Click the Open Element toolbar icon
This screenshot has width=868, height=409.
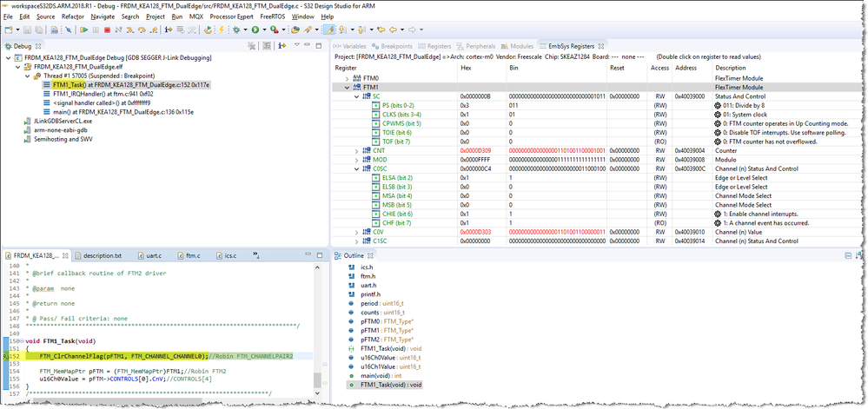(295, 30)
